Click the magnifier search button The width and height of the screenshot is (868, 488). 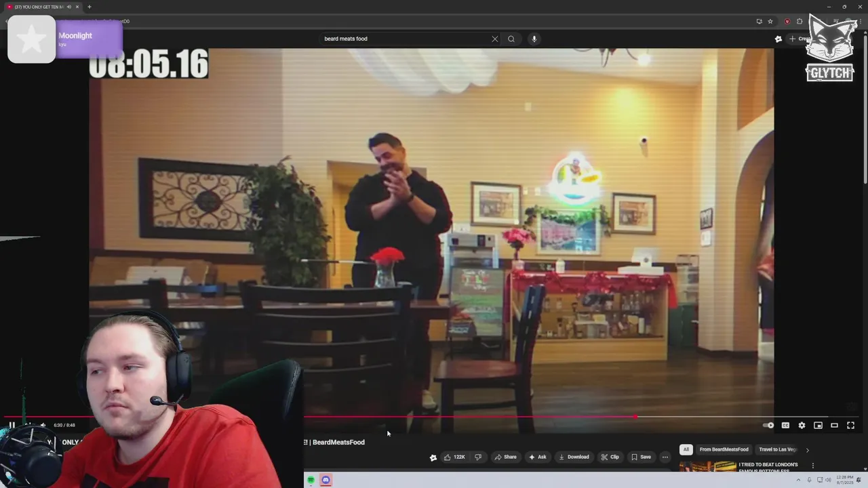point(511,39)
